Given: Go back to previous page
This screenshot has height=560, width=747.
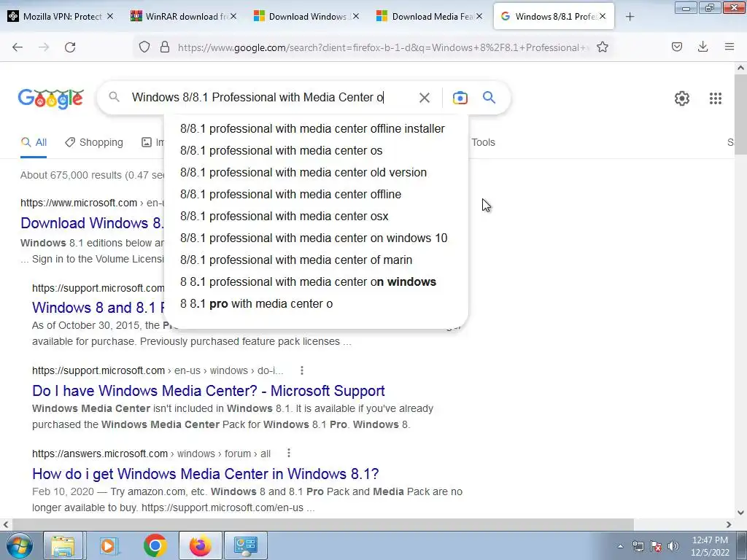Looking at the screenshot, I should (x=18, y=47).
